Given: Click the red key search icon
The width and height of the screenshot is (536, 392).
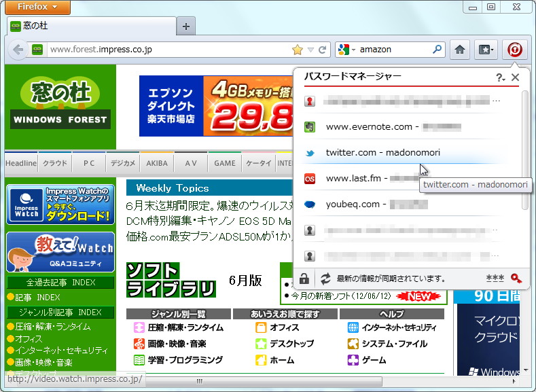Looking at the screenshot, I should coord(516,279).
